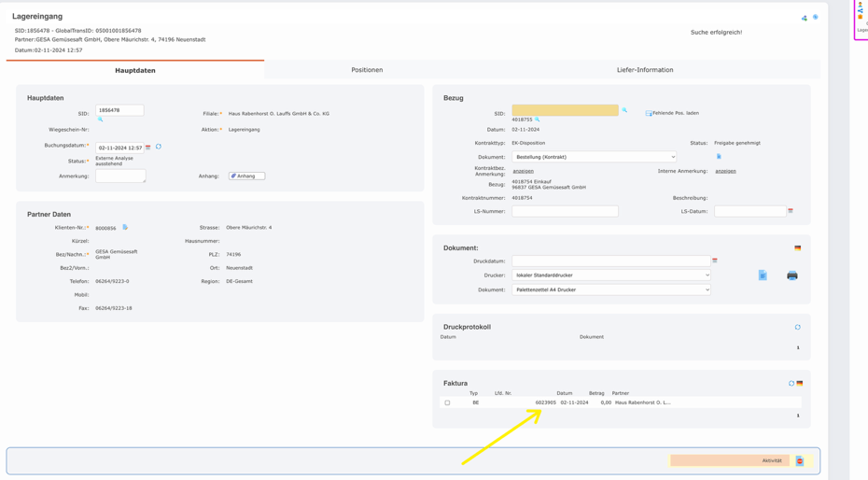The image size is (868, 480).
Task: Open calendar picker for Buchungsdatum
Action: [148, 148]
